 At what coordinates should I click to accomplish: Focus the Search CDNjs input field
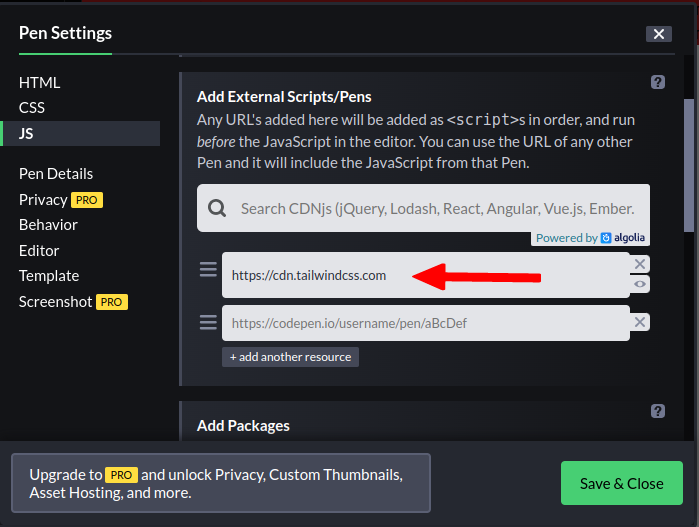point(438,209)
